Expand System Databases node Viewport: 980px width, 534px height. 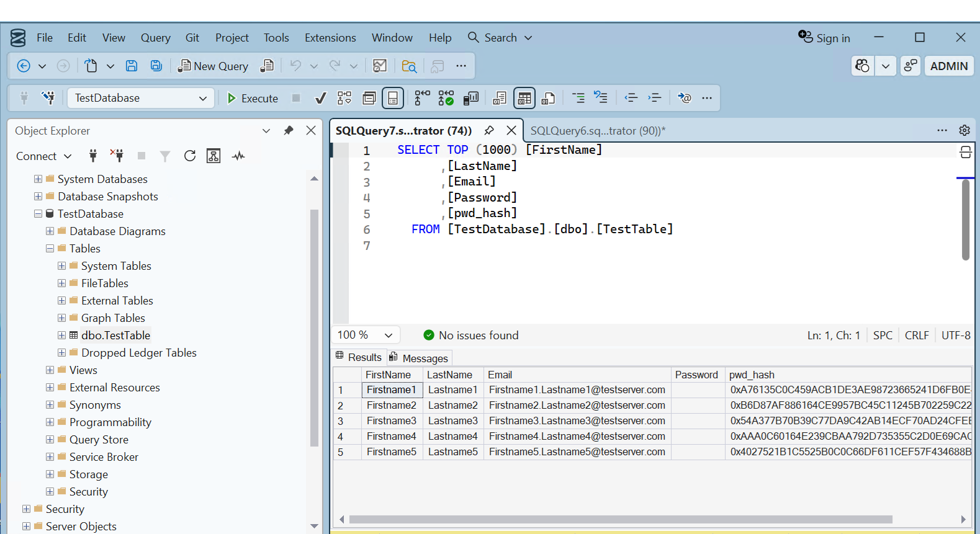pos(38,179)
